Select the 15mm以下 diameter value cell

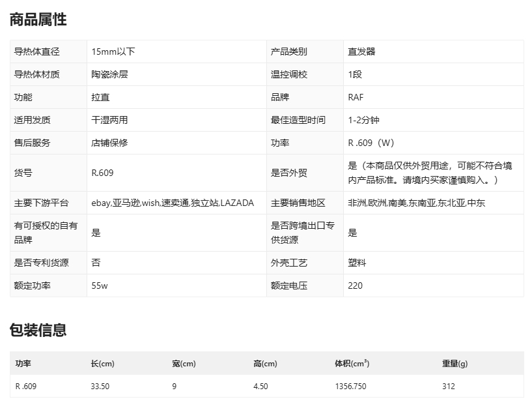(113, 51)
